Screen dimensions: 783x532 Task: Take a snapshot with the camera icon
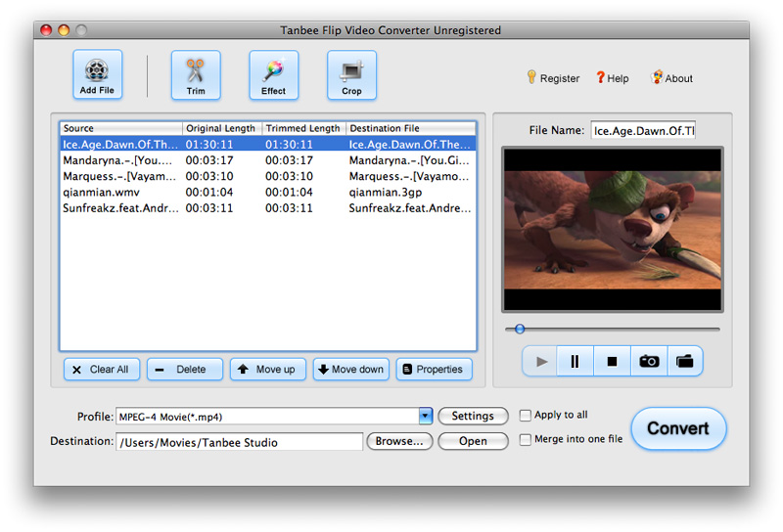tap(649, 361)
